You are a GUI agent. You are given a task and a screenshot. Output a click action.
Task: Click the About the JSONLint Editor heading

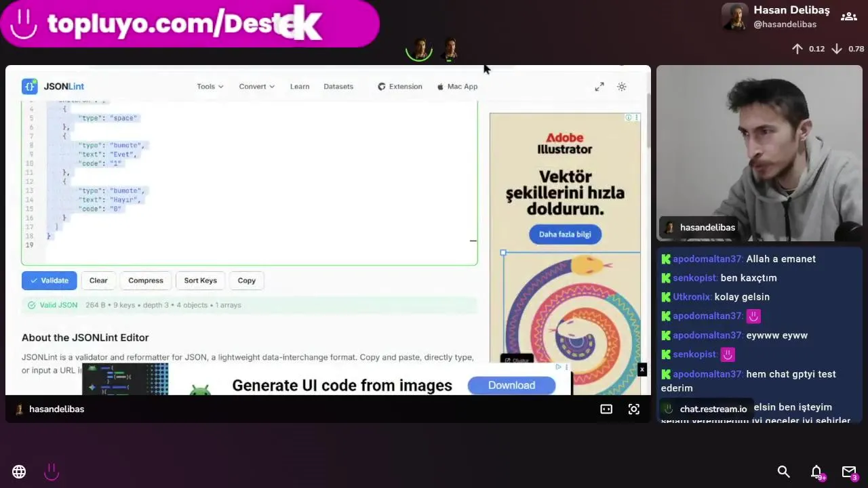coord(85,338)
